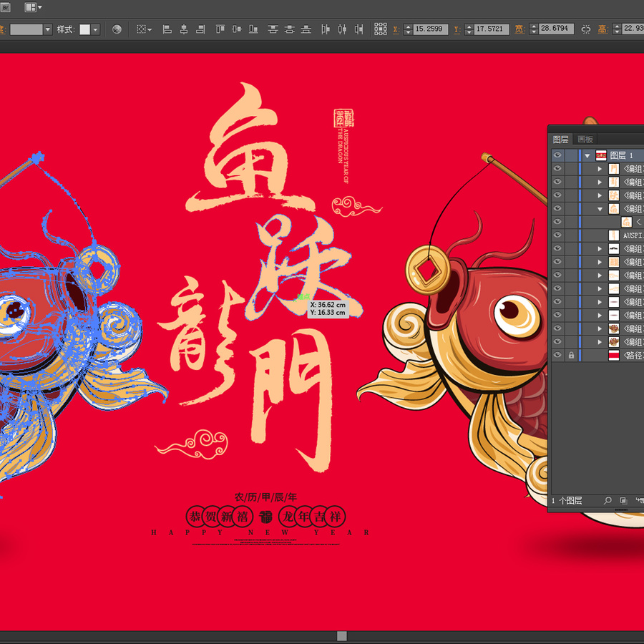644x644 pixels.
Task: Click the horizontal scrollbar thumb below the canvas
Action: point(342,636)
